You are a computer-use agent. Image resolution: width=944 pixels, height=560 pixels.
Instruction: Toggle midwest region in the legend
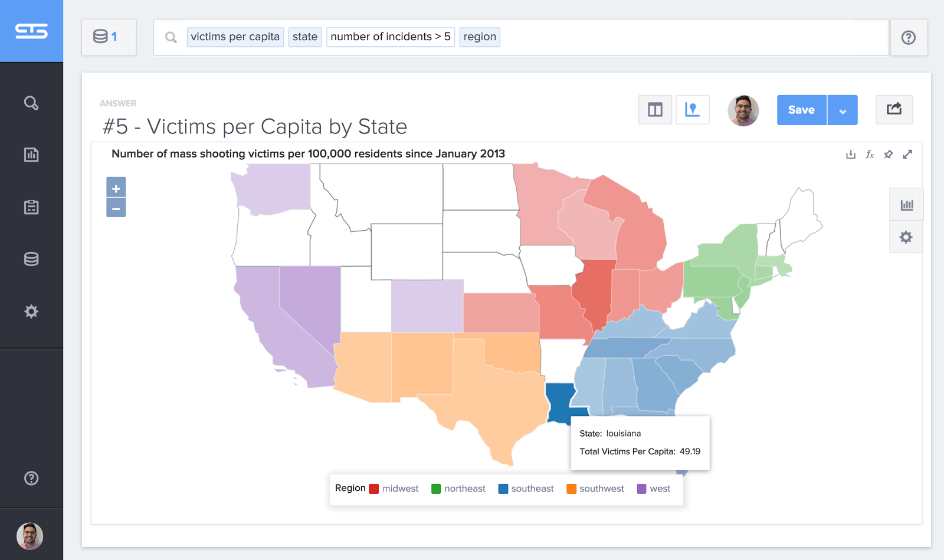394,489
